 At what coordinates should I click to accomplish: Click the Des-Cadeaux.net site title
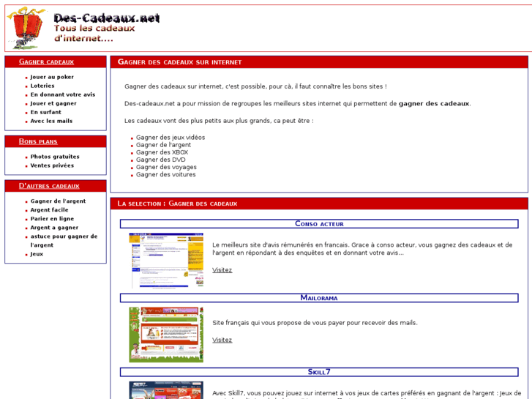coord(107,18)
